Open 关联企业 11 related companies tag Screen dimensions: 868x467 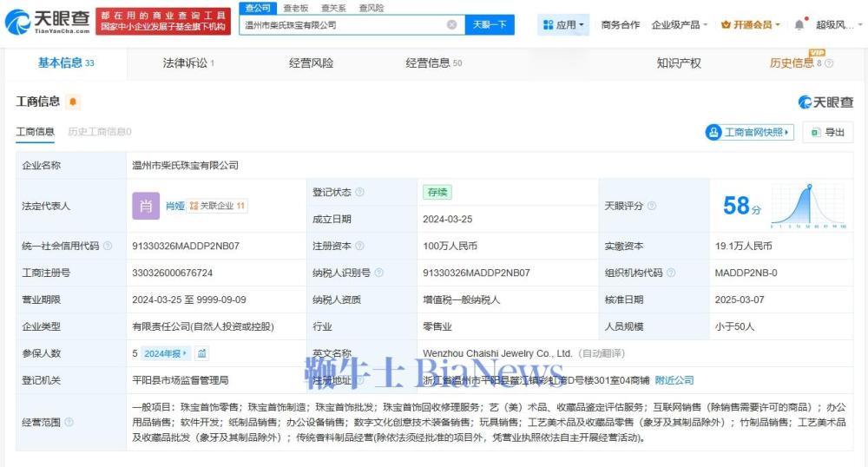217,206
